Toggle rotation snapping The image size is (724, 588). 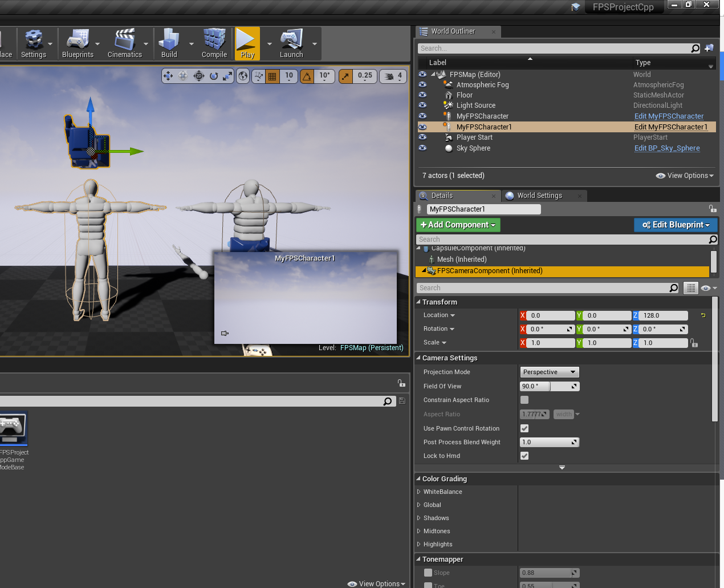point(307,76)
